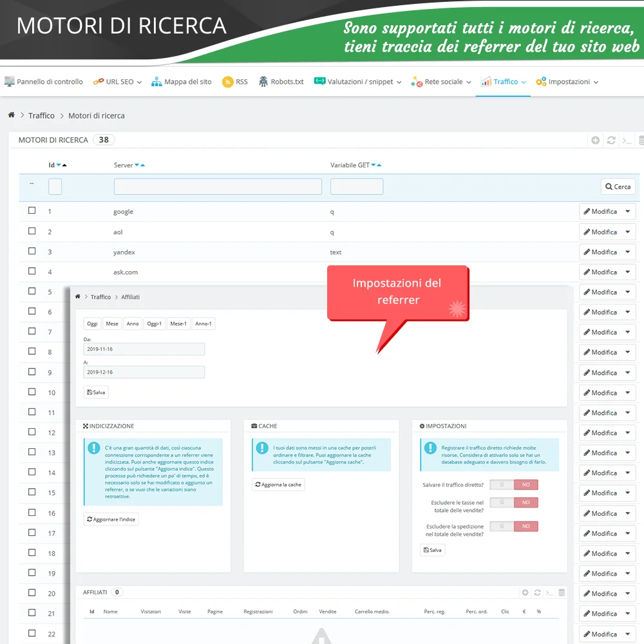644x644 pixels.
Task: Enable 'Sì' for Salvare il traffico diretto
Action: (502, 484)
